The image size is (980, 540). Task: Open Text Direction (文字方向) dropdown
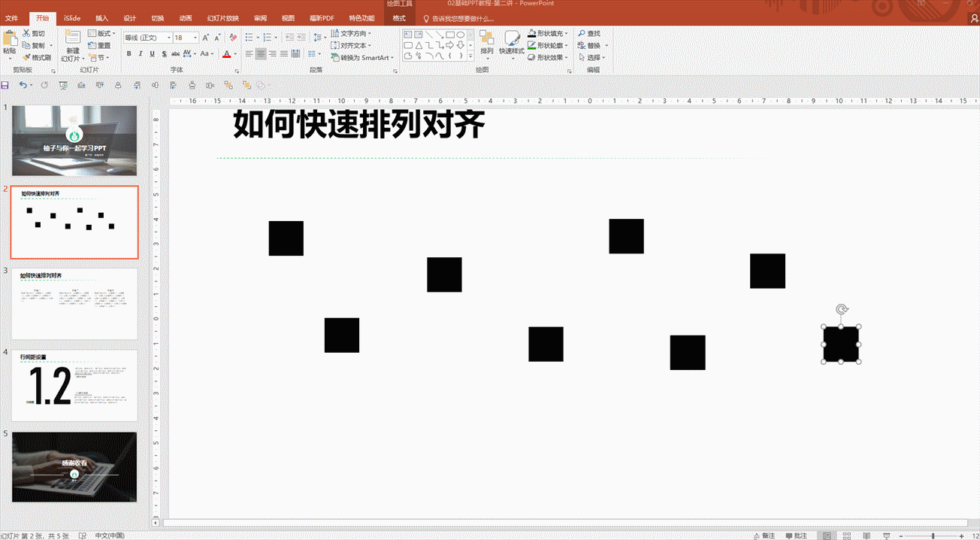point(352,34)
